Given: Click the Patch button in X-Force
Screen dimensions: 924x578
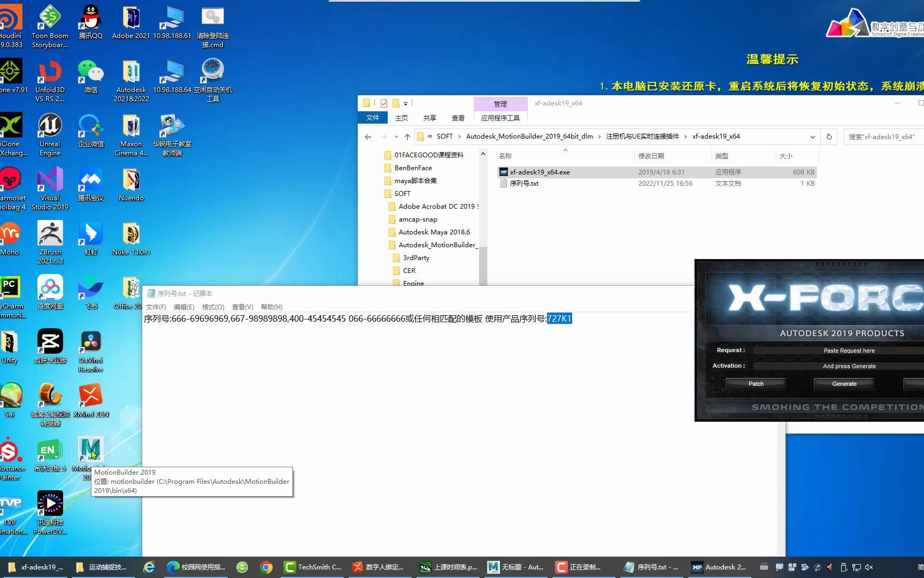Looking at the screenshot, I should [756, 384].
